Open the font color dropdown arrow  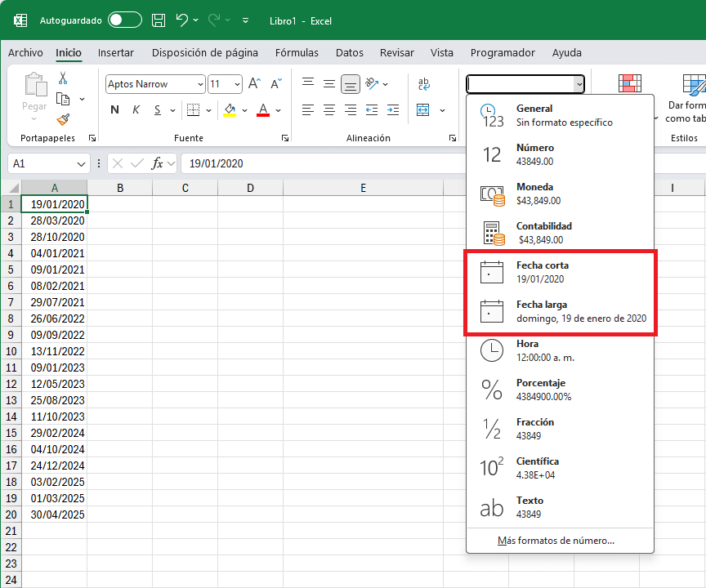click(x=279, y=110)
